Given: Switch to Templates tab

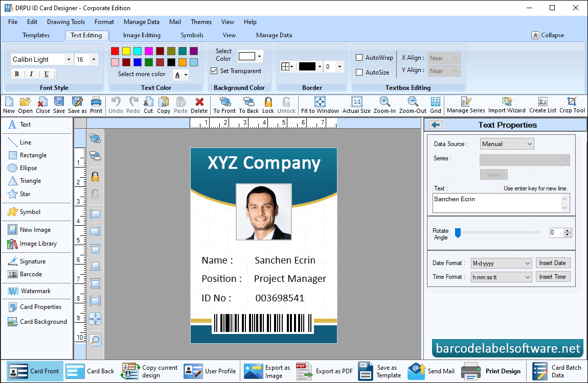Looking at the screenshot, I should [36, 35].
